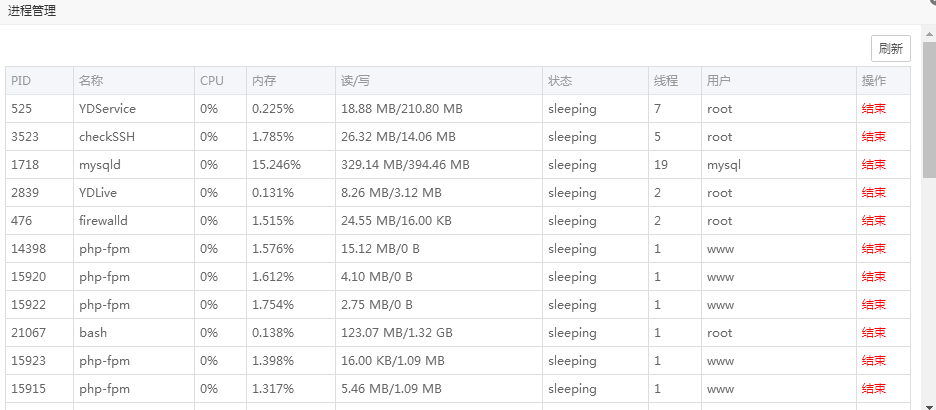This screenshot has height=410, width=936.
Task: End php-fpm process with PID 15915
Action: pyautogui.click(x=873, y=388)
